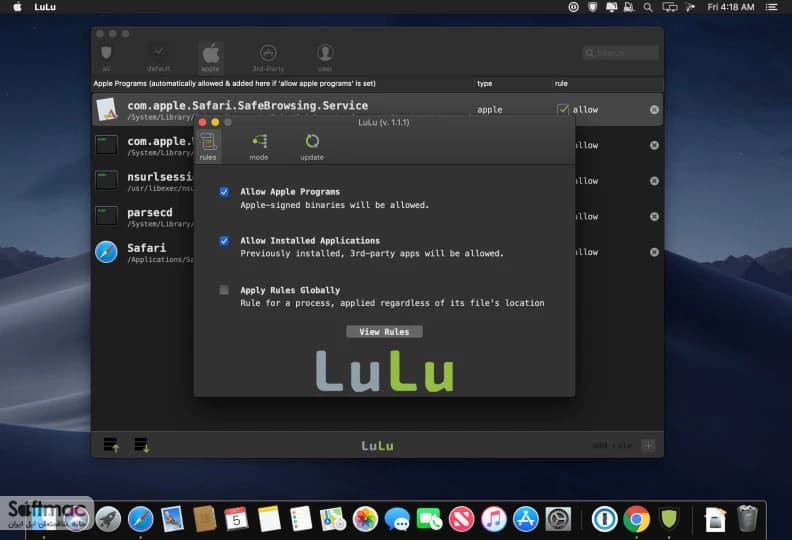Click the type column header
Viewport: 792px width, 540px height.
[484, 83]
